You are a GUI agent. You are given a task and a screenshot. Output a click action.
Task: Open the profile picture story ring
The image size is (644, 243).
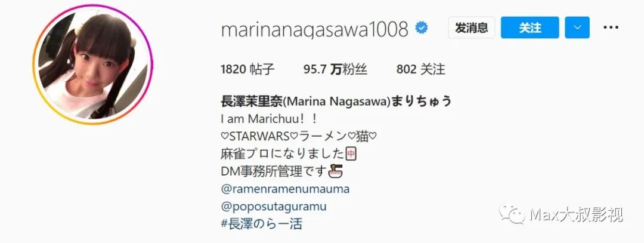tap(93, 64)
